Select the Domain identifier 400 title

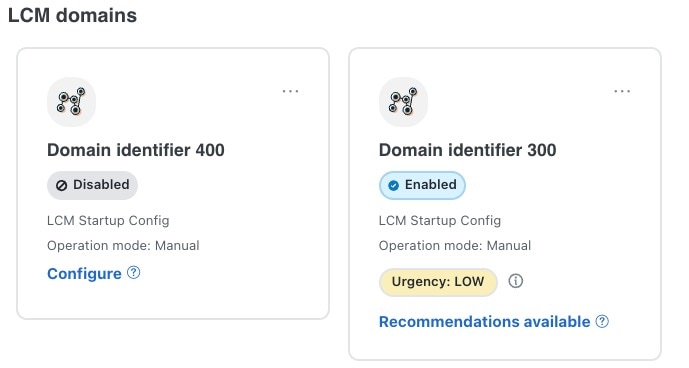click(x=136, y=150)
